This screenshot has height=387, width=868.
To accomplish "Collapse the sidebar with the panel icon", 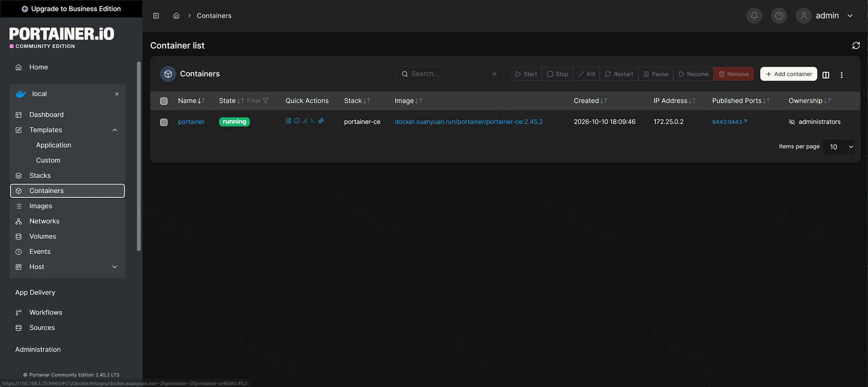I will coord(156,16).
